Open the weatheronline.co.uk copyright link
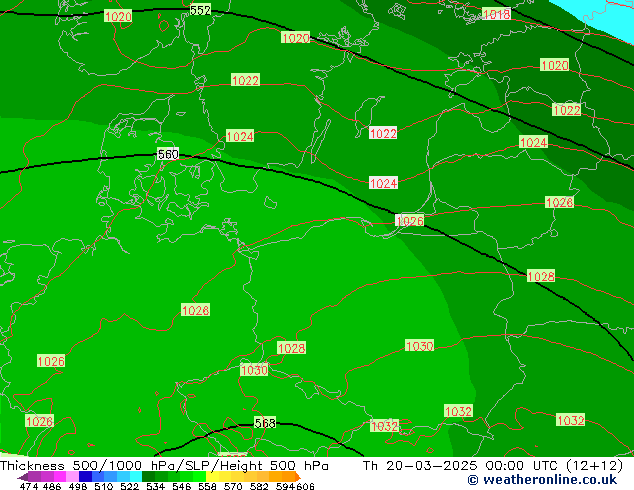Viewport: 634px width, 490px height. point(542,480)
